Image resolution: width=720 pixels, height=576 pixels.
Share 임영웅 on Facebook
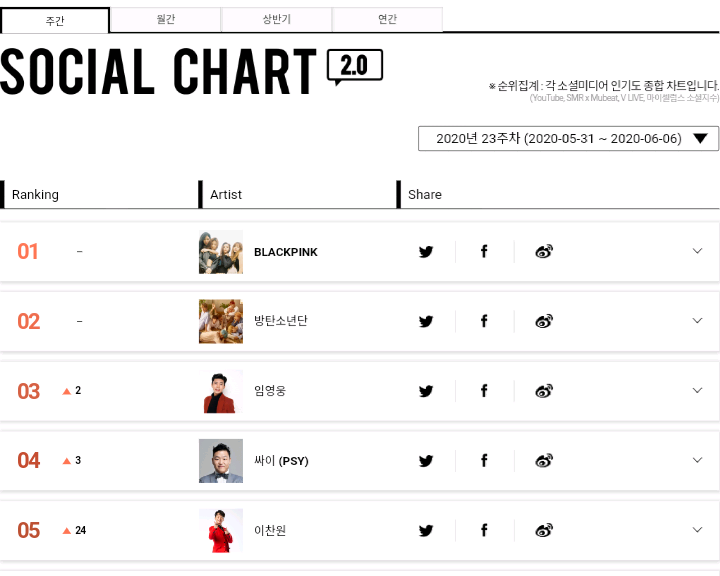[484, 391]
